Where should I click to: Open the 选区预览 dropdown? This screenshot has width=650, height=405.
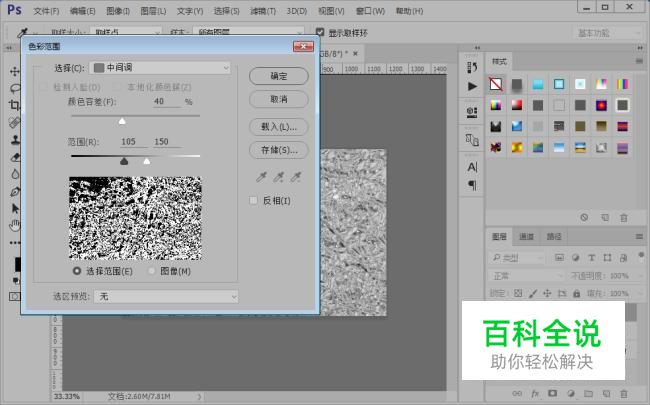pos(166,296)
